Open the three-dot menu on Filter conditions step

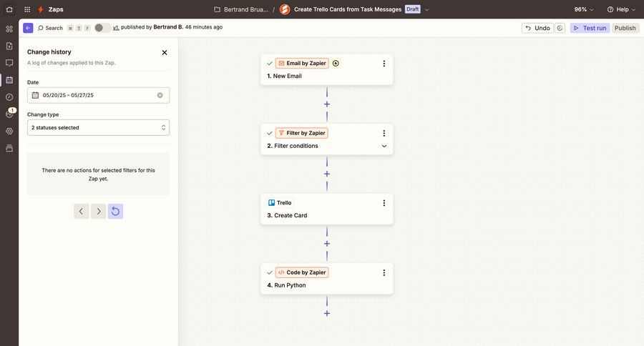384,134
